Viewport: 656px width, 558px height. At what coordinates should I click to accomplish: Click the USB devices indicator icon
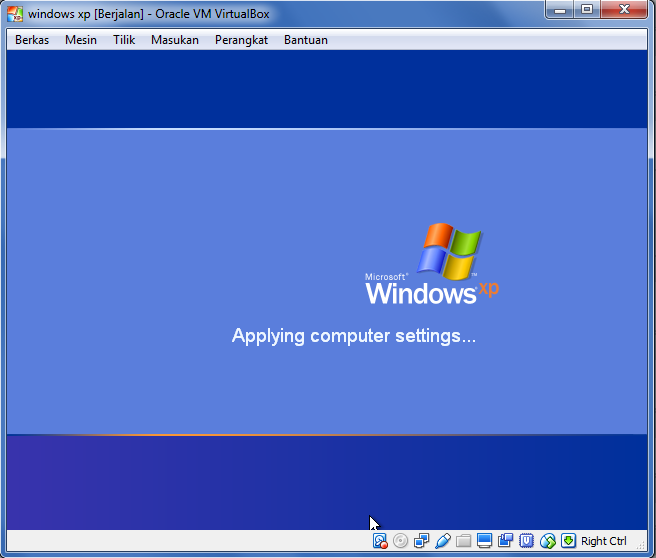pos(443,541)
